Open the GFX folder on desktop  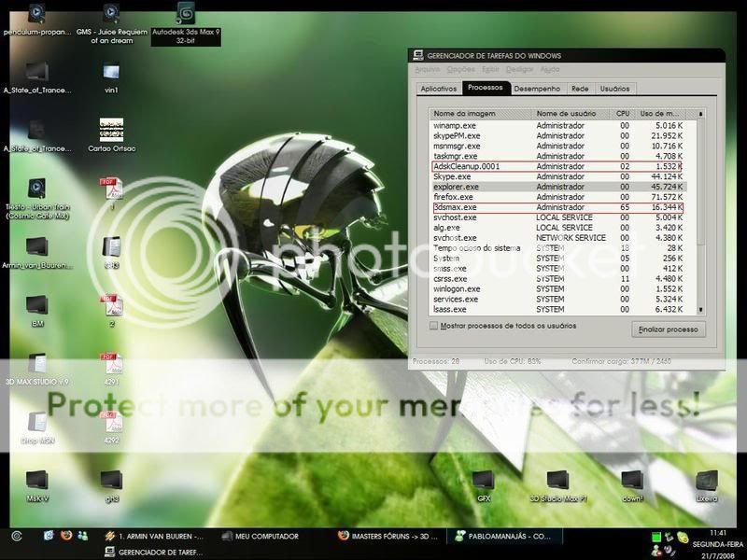coord(482,482)
